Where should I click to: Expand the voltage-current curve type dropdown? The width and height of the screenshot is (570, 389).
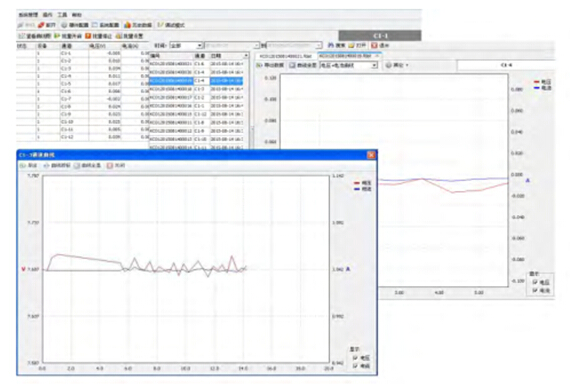pyautogui.click(x=374, y=65)
